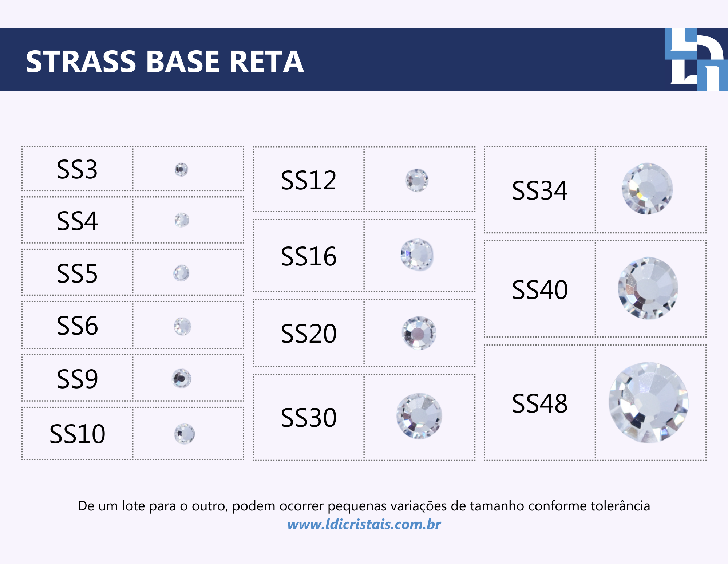Select the SS40 rhinestone picture
The image size is (728, 564).
pyautogui.click(x=648, y=288)
